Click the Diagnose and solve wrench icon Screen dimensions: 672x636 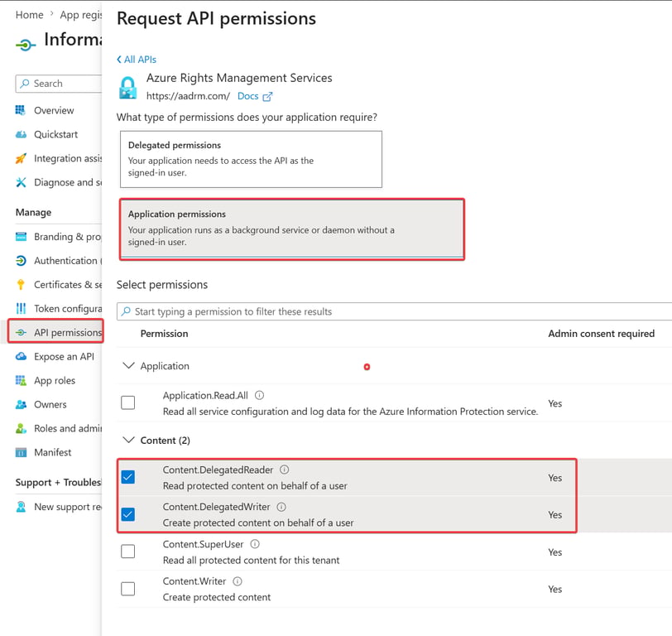(x=21, y=182)
